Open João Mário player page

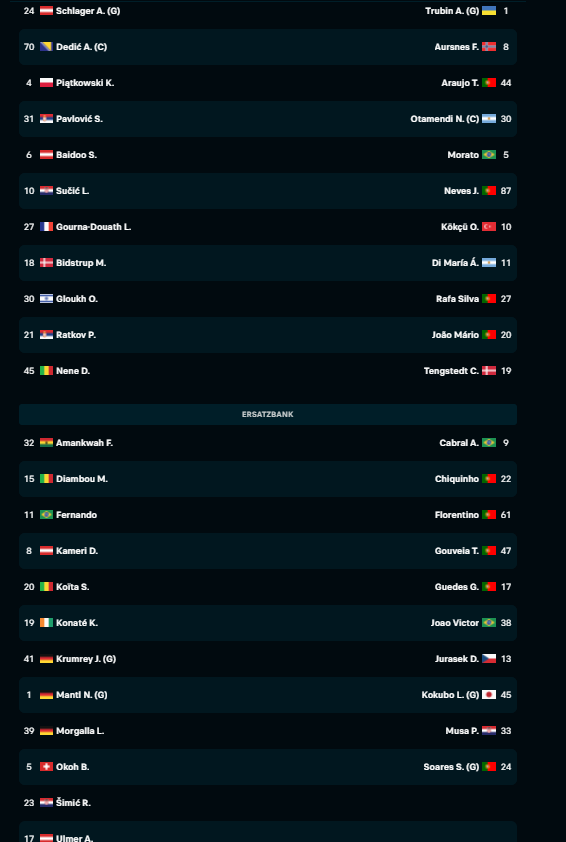point(455,335)
